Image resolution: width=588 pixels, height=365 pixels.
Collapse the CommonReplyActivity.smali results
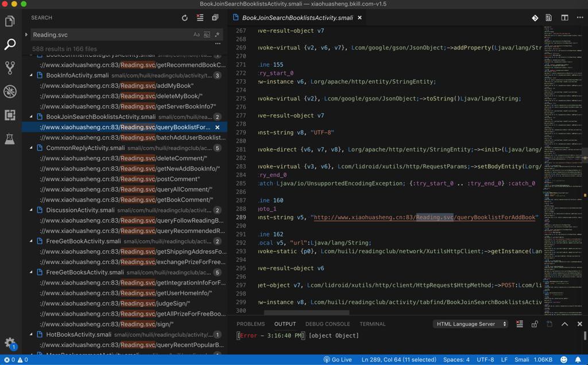point(31,148)
